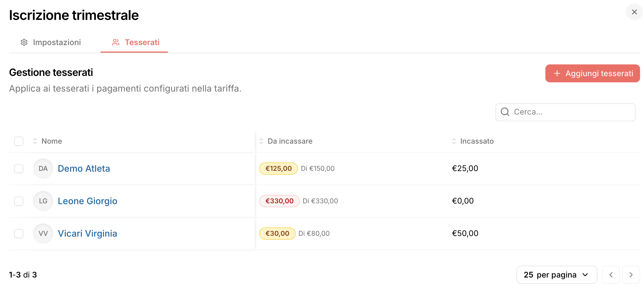Go to the previous page arrow

tap(611, 275)
